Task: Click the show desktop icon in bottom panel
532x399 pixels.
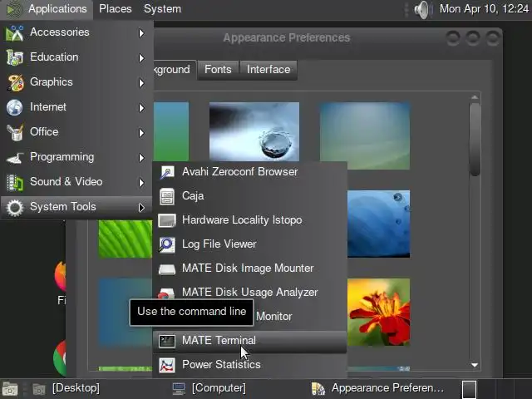Action: [x=10, y=388]
